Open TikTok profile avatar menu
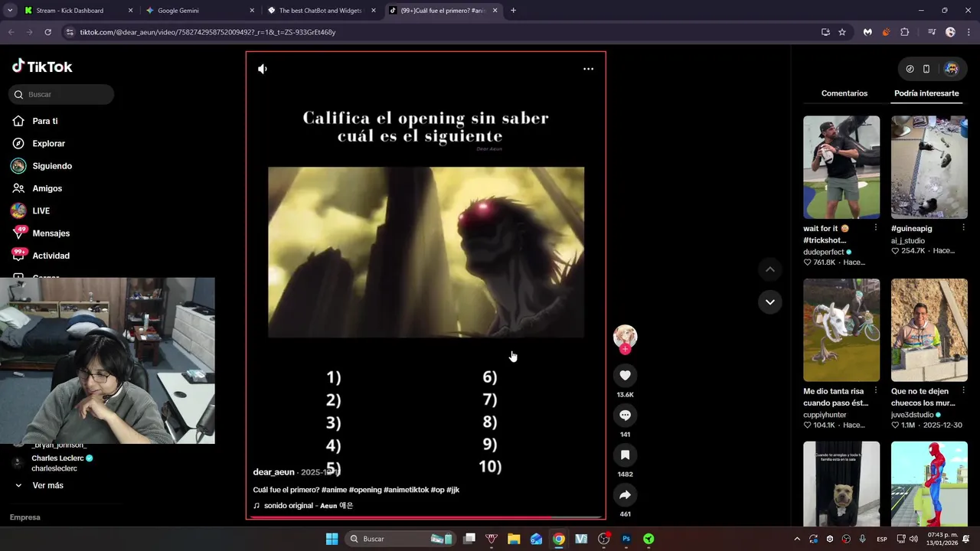This screenshot has height=551, width=980. pos(952,69)
